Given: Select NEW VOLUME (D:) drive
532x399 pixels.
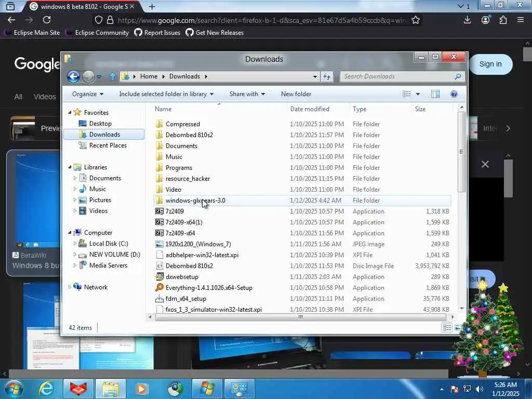Looking at the screenshot, I should tap(114, 255).
